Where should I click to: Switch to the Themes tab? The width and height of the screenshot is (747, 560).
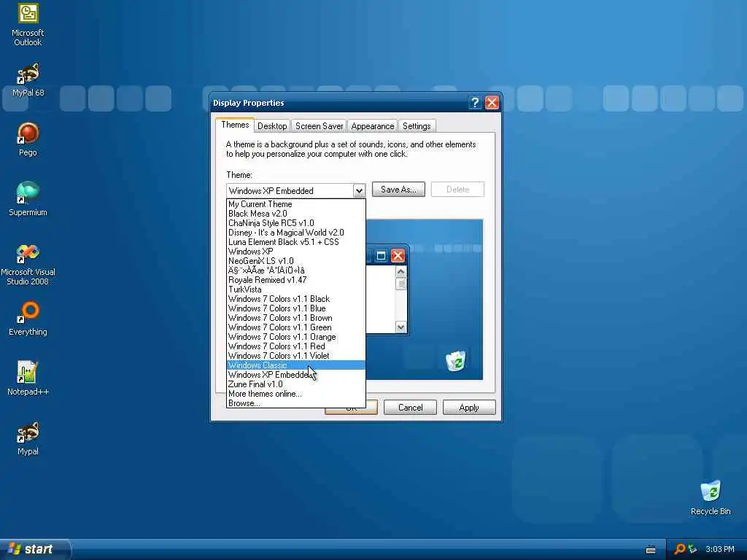(x=235, y=125)
